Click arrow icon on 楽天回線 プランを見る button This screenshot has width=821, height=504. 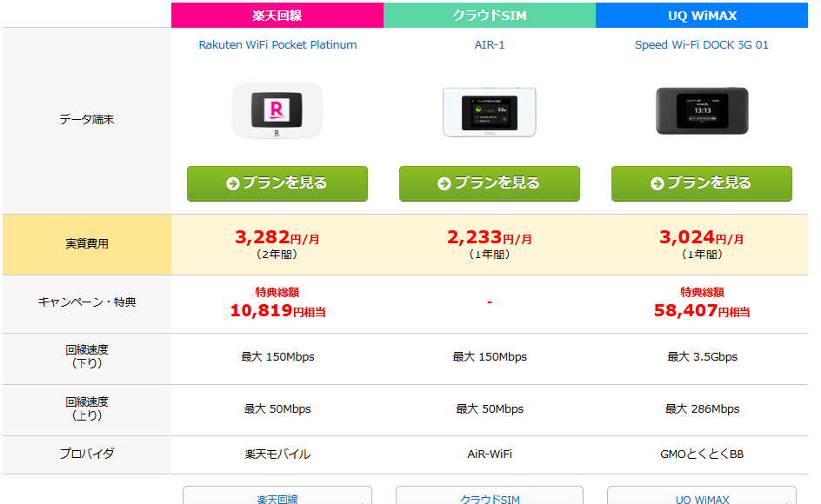(232, 183)
